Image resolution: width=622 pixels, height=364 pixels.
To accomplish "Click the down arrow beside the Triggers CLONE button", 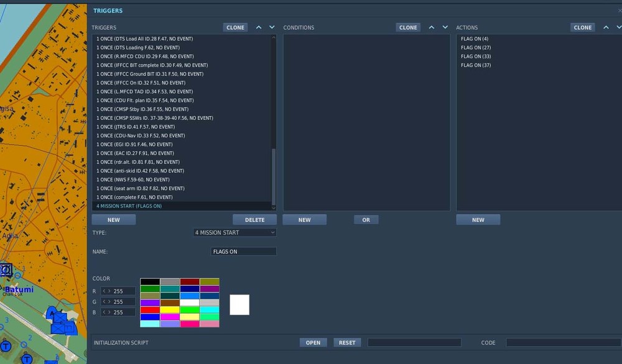I will click(x=271, y=27).
